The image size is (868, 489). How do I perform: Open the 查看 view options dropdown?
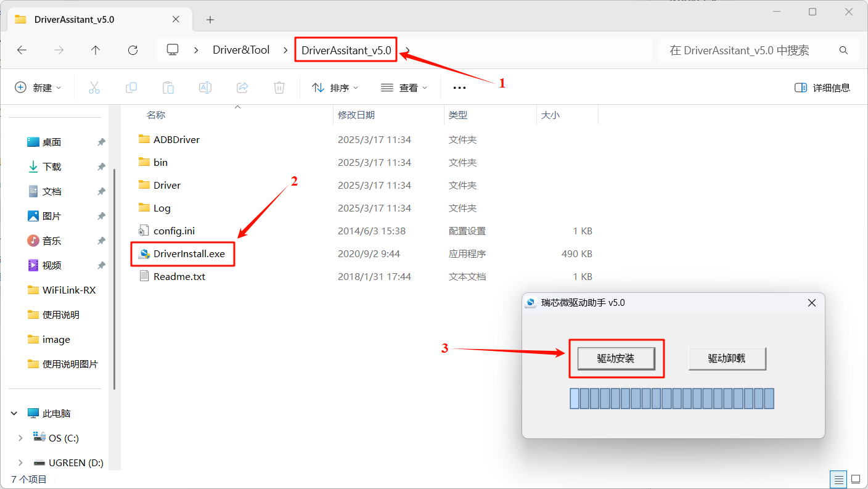pos(404,87)
